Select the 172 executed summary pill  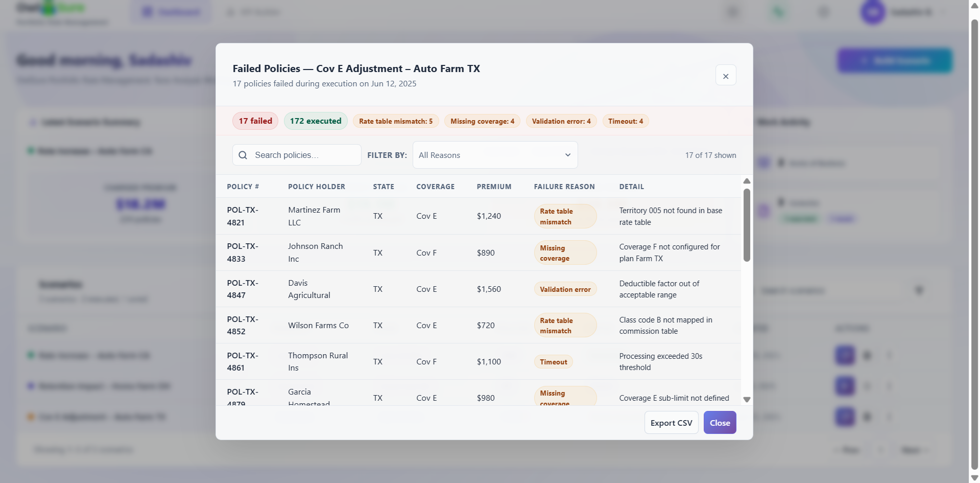316,121
